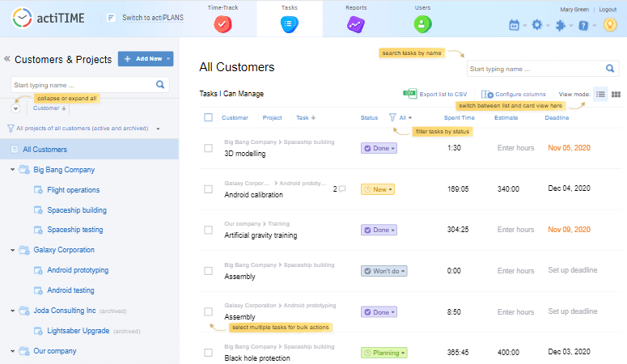Click the actiPLANS switch icon
The image size is (627, 364).
[111, 18]
